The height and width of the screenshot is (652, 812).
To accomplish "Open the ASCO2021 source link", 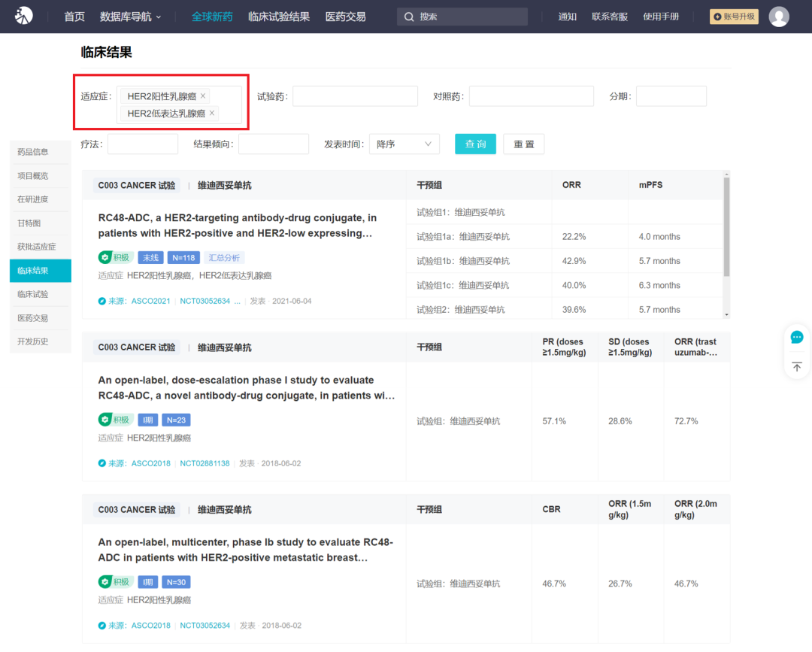I will pos(150,301).
